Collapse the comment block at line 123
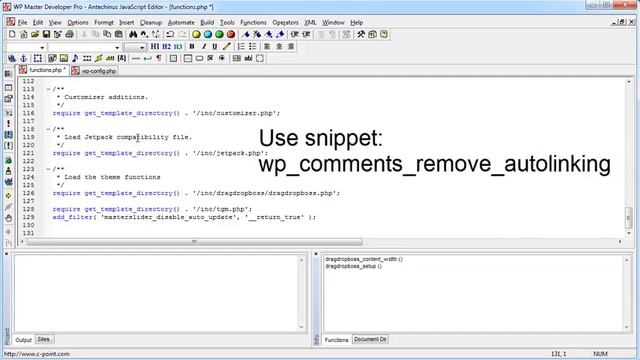Screen dimensions: 640x360 [48, 169]
